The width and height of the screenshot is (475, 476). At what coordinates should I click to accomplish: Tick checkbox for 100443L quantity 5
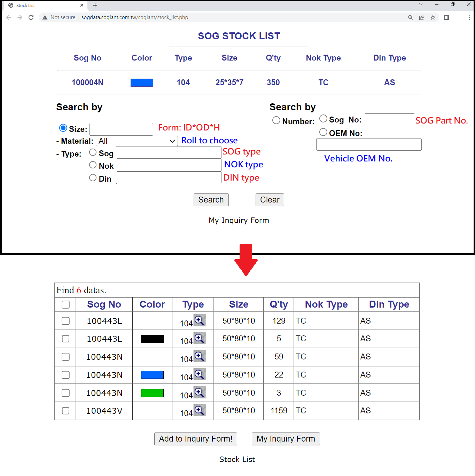coord(65,339)
